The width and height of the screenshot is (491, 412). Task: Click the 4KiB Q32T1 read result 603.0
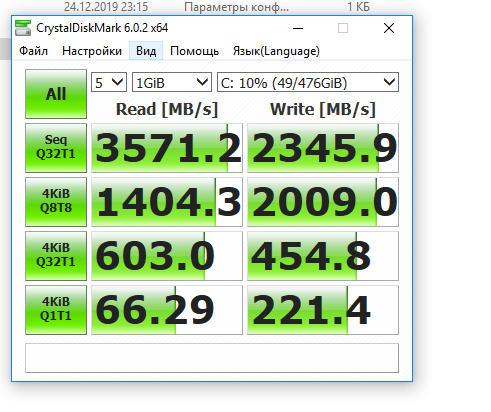167,256
